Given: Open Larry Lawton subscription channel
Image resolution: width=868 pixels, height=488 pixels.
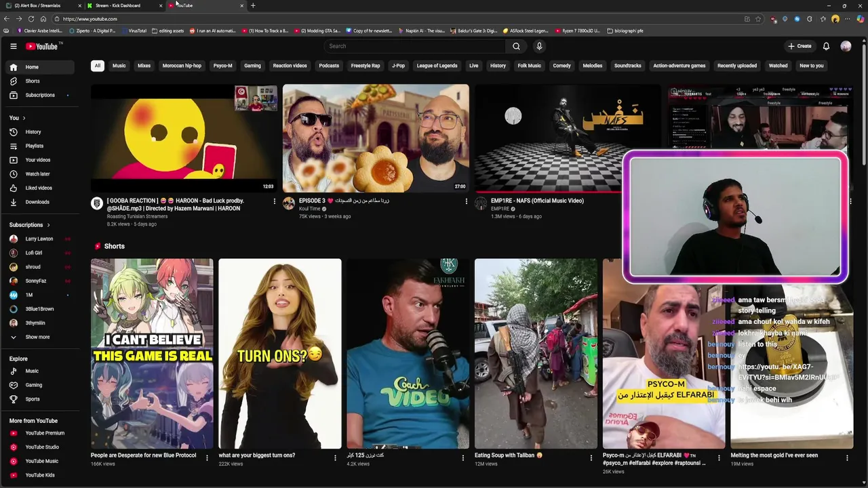Looking at the screenshot, I should point(41,239).
